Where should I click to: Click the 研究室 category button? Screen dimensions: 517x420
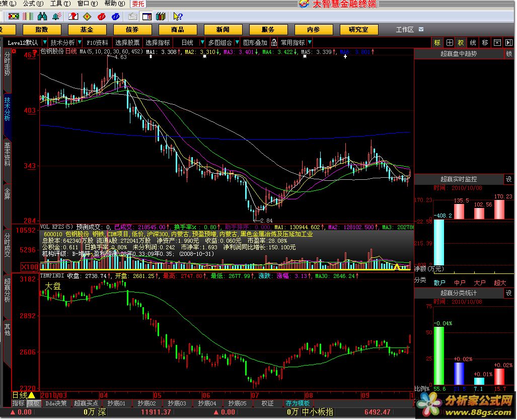coord(359,30)
